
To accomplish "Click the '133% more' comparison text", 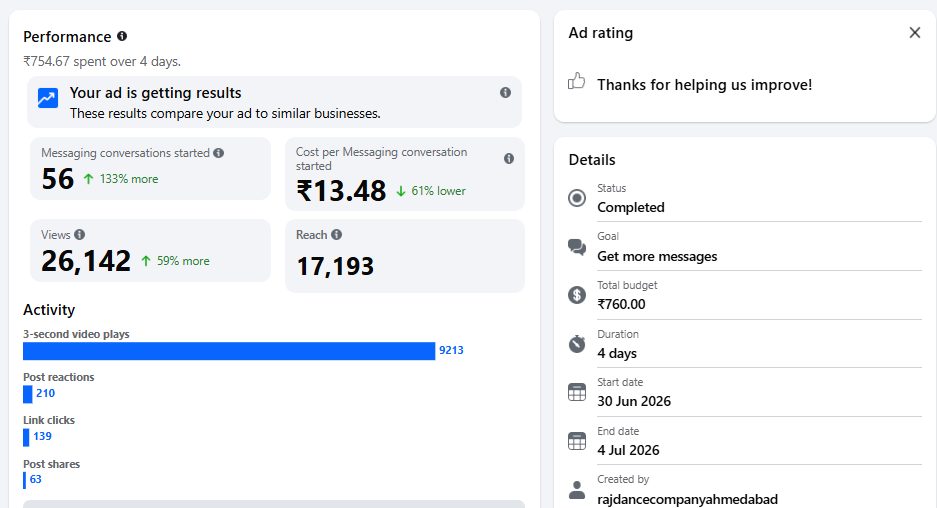I will (x=129, y=179).
